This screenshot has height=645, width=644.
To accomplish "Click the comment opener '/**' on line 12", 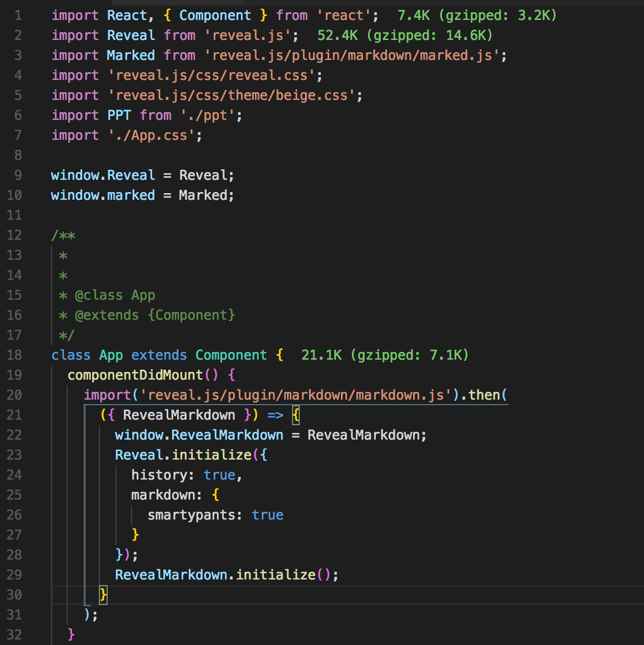I will point(63,235).
